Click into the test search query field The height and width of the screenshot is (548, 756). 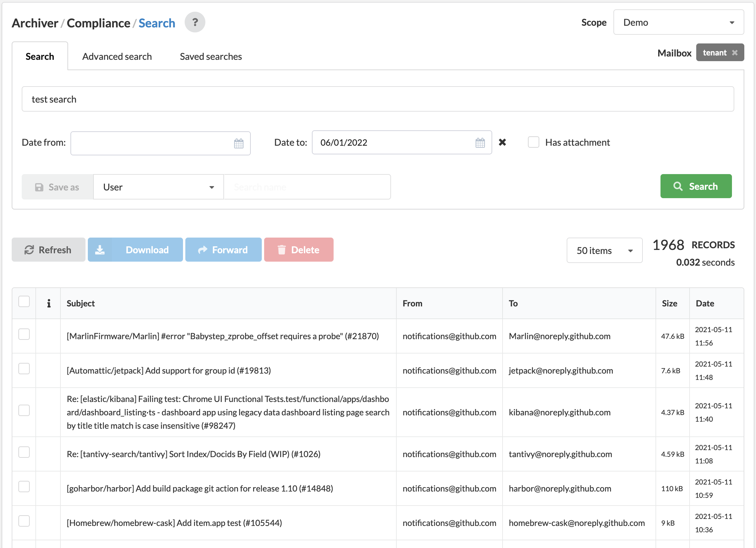point(378,99)
